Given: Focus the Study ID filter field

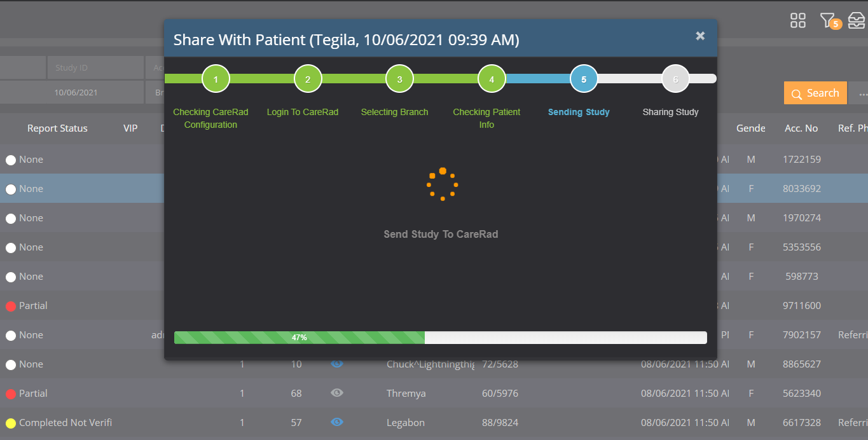Looking at the screenshot, I should click(95, 67).
